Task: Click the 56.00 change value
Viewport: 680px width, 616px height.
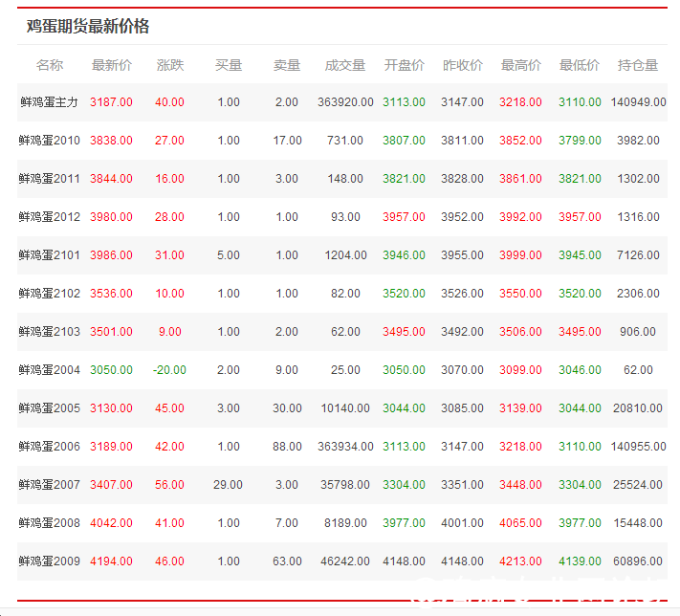Action: click(x=169, y=485)
